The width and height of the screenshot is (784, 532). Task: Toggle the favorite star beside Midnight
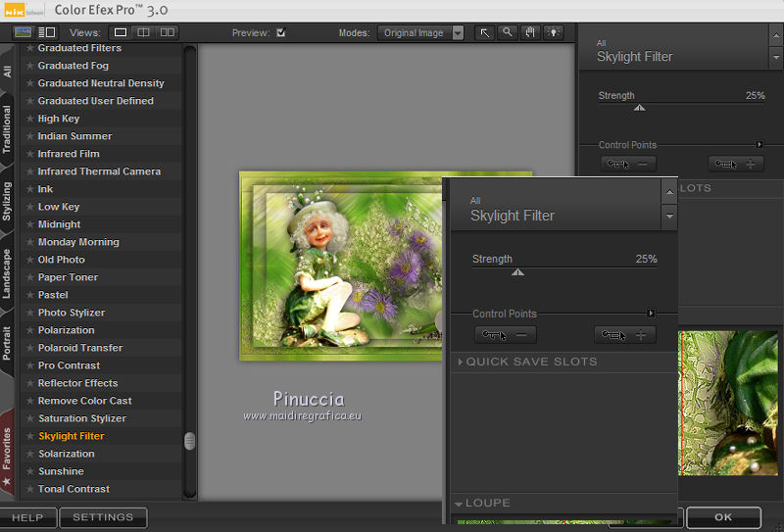[x=30, y=224]
